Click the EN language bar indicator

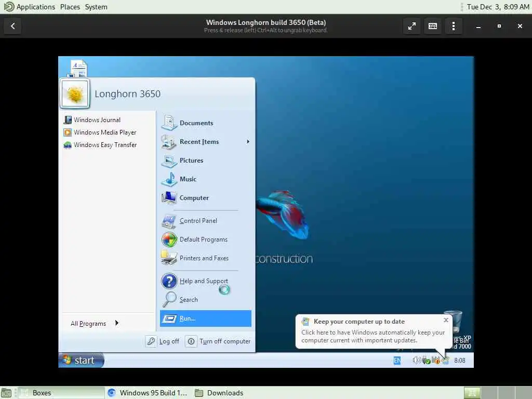tap(397, 361)
